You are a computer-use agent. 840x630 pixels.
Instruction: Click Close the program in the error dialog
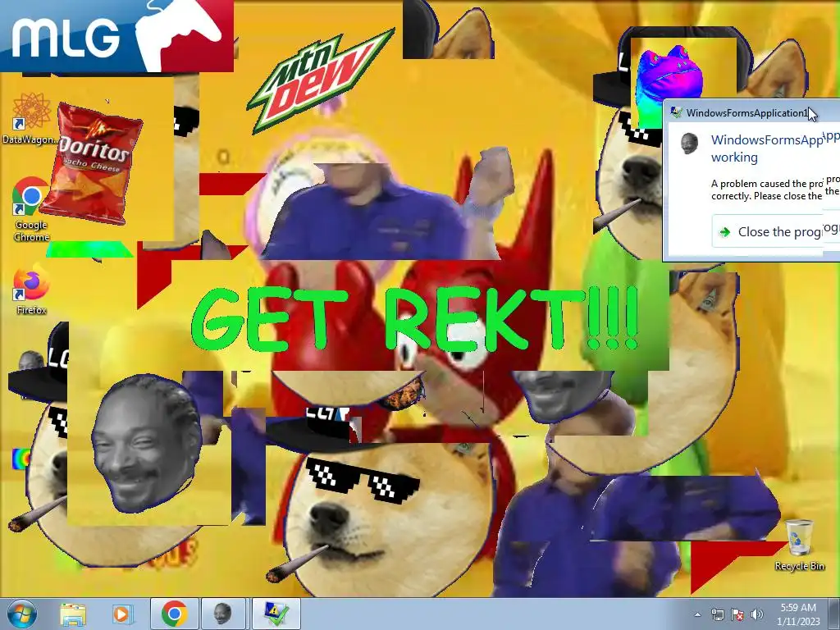[x=776, y=232]
